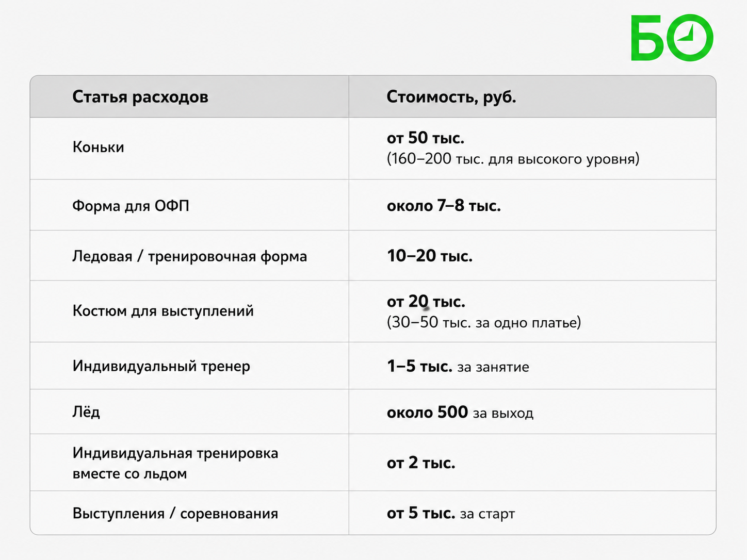Click the 'Стоимость, руб.' column header
This screenshot has height=560, width=747.
tap(451, 97)
